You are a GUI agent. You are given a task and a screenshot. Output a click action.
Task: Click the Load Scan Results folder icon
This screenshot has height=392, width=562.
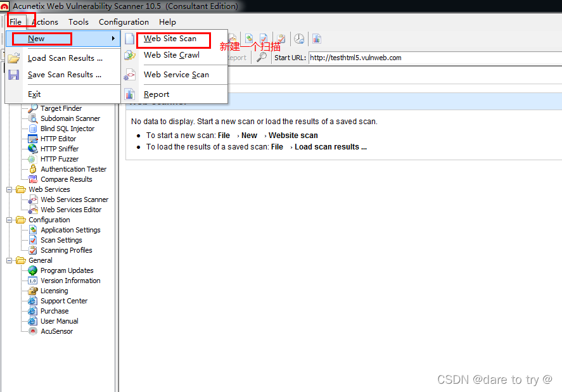13,58
